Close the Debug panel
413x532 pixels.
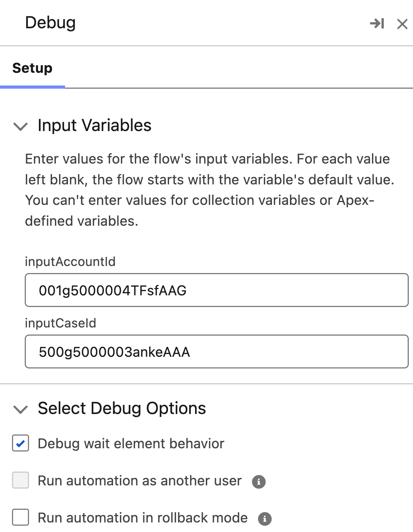(x=402, y=24)
